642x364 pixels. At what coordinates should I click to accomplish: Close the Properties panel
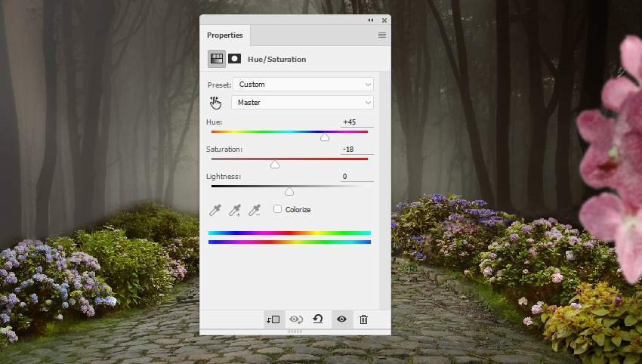tap(384, 20)
